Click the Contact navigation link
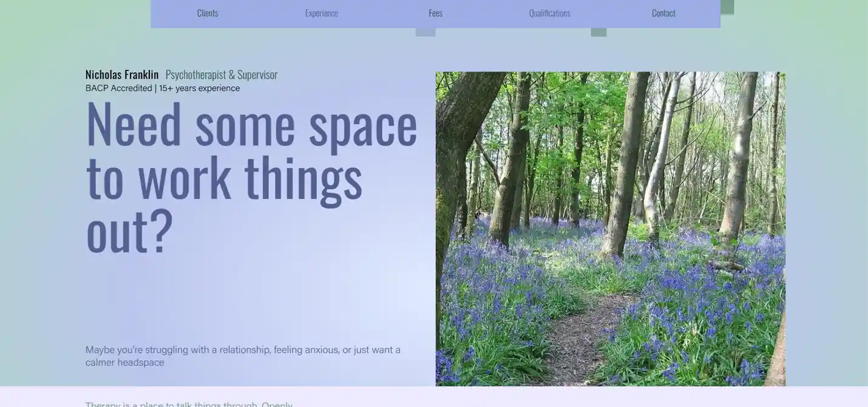Image resolution: width=868 pixels, height=407 pixels. [663, 13]
